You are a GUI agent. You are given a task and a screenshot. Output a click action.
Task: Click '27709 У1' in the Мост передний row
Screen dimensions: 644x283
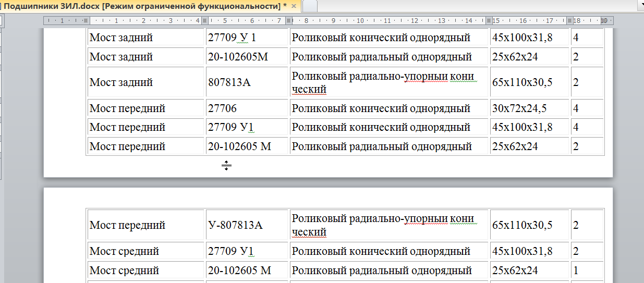[231, 127]
